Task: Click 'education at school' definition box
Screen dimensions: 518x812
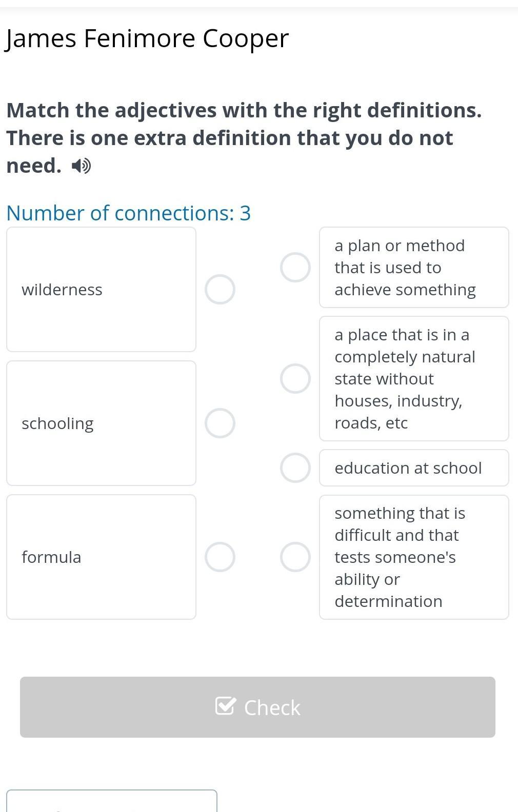Action: pyautogui.click(x=414, y=468)
